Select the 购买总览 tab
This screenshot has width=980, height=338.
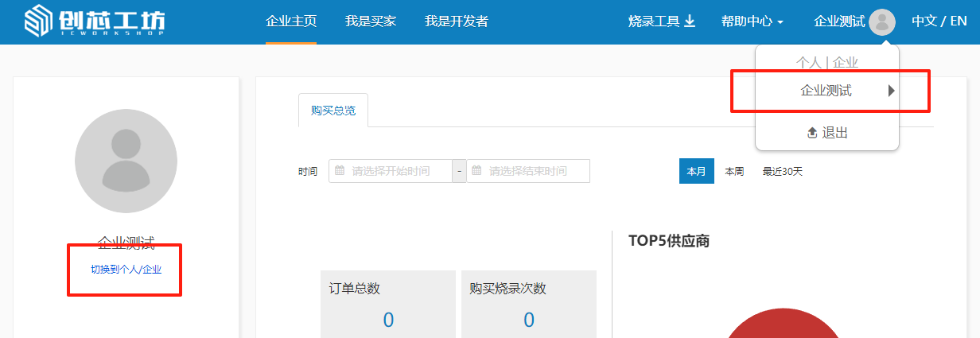(333, 111)
